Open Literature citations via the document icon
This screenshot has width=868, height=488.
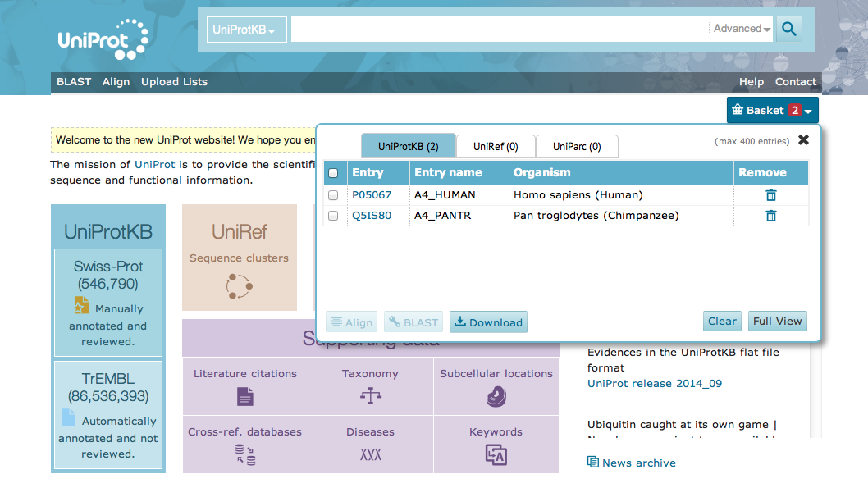click(x=244, y=396)
